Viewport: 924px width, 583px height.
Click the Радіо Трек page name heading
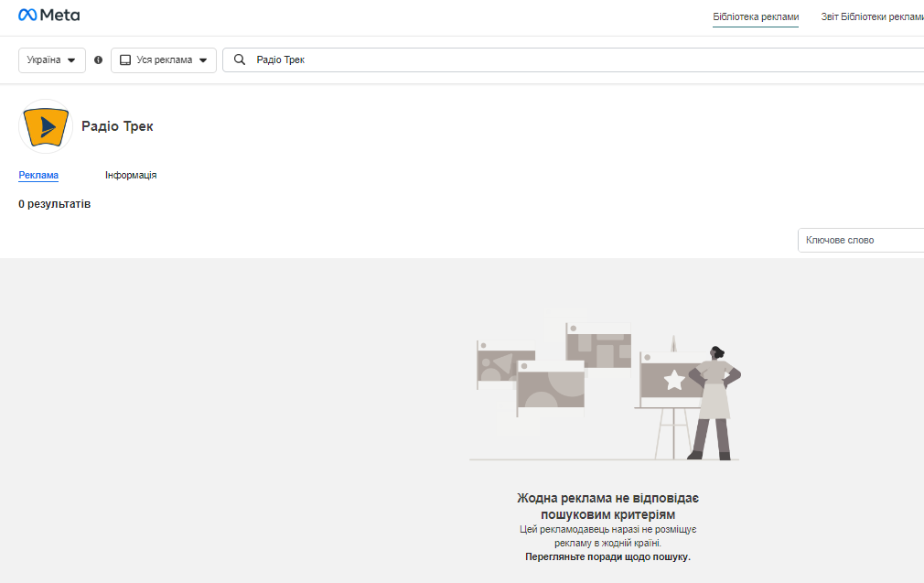click(117, 126)
